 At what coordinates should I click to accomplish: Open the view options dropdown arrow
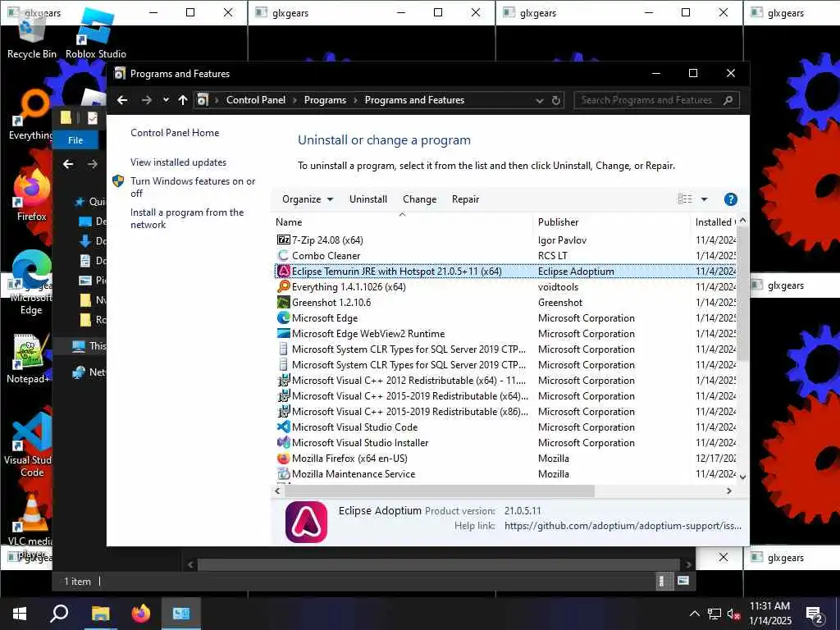pyautogui.click(x=705, y=199)
